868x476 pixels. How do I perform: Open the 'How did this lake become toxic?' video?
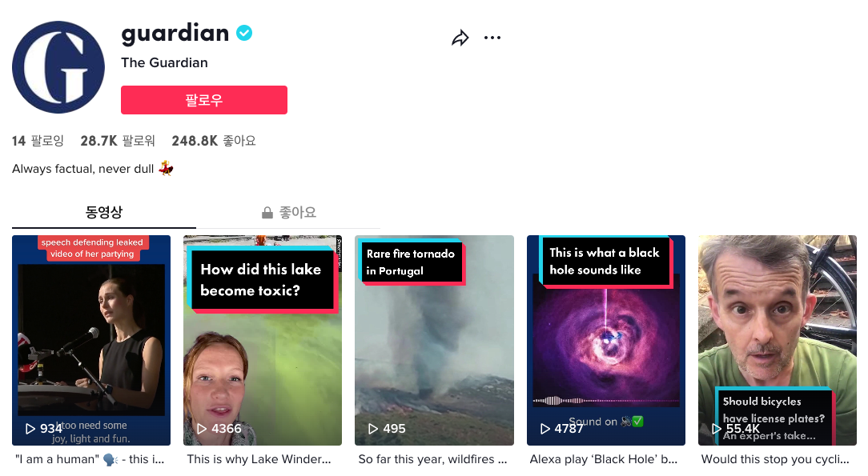point(263,340)
